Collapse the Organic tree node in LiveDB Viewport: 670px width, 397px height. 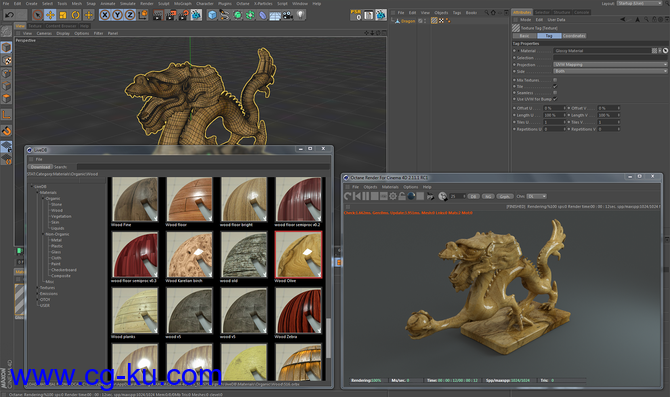(43, 198)
